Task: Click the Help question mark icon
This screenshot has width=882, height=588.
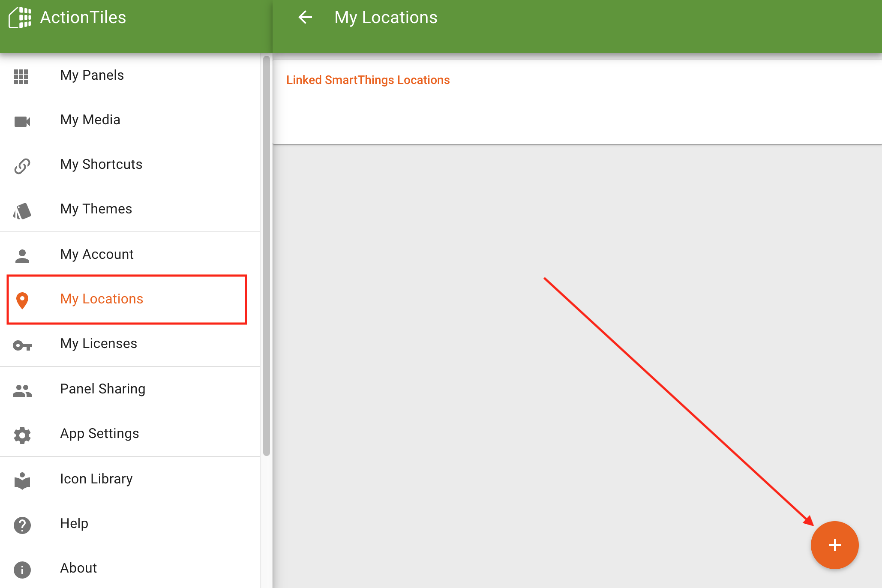Action: coord(22,525)
